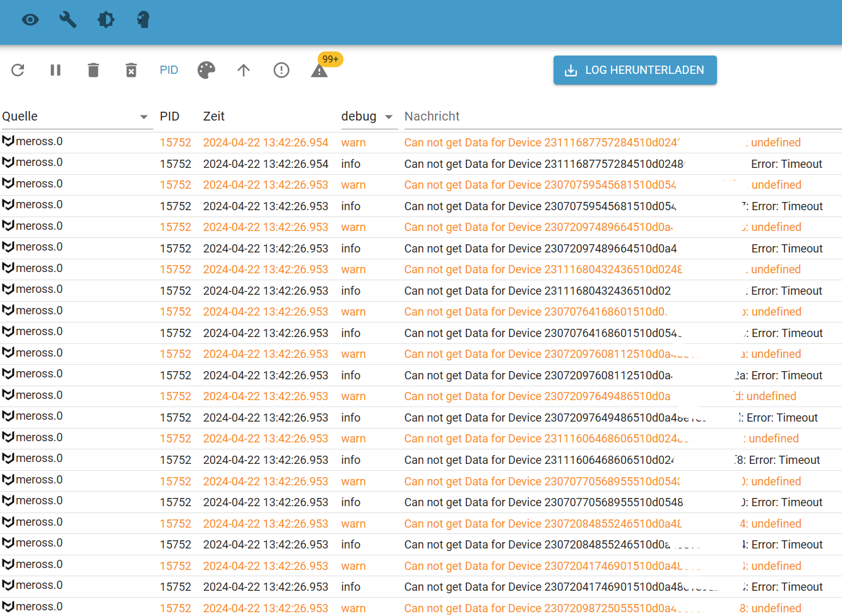The height and width of the screenshot is (616, 842).
Task: Select warn message for Device 2311160646860651
Action: [x=602, y=439]
